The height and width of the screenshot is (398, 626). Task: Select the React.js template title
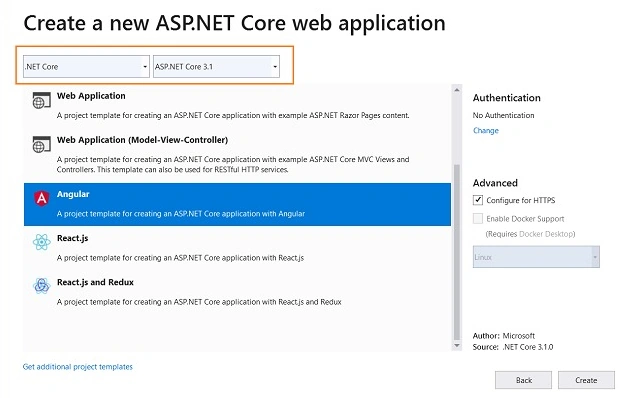[x=73, y=238]
